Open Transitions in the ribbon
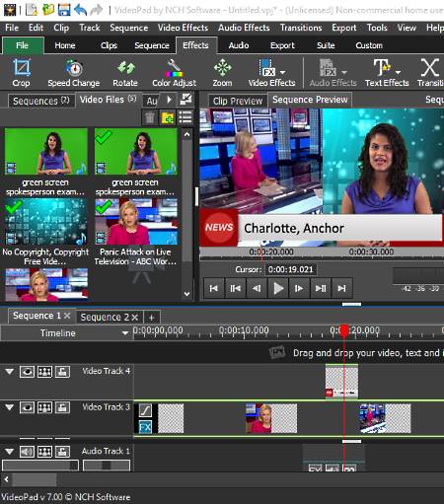The width and height of the screenshot is (444, 504). coord(430,72)
